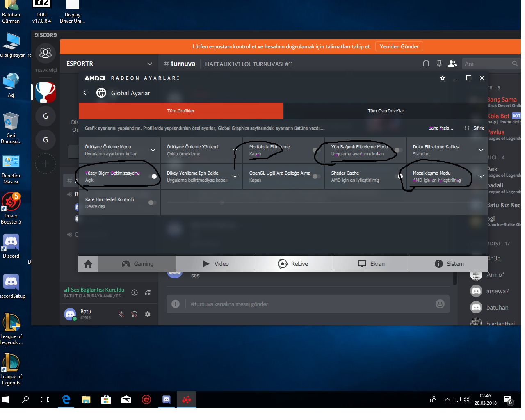Open Mail app from taskbar
The width and height of the screenshot is (525, 420).
(126, 399)
